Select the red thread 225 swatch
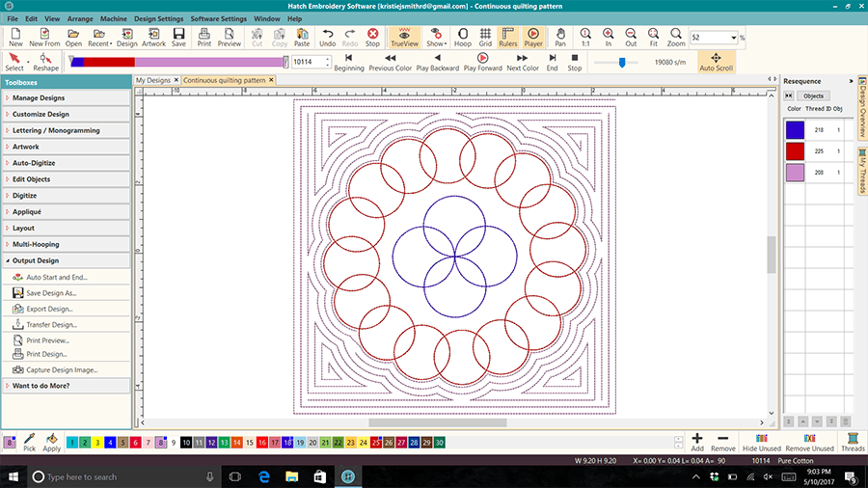 click(x=795, y=151)
